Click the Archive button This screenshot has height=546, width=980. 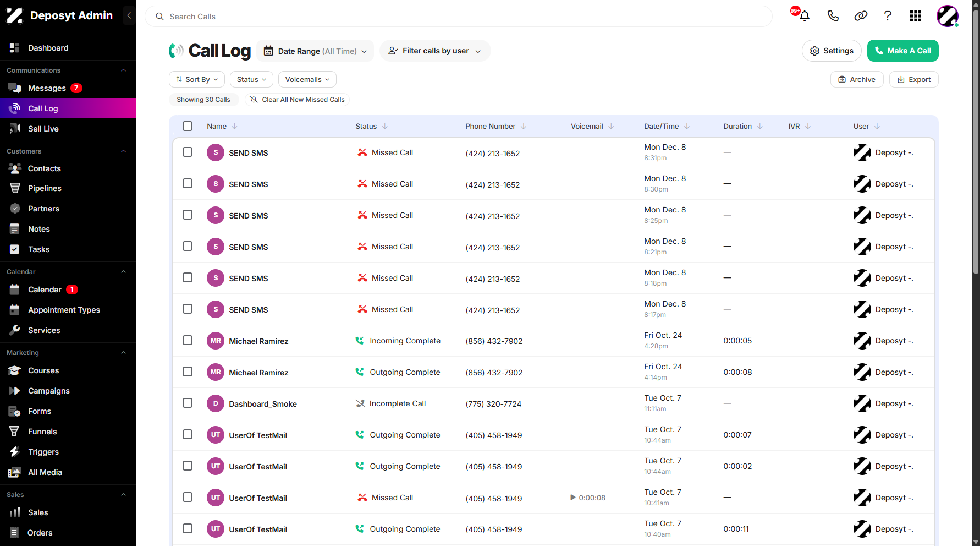click(x=857, y=79)
